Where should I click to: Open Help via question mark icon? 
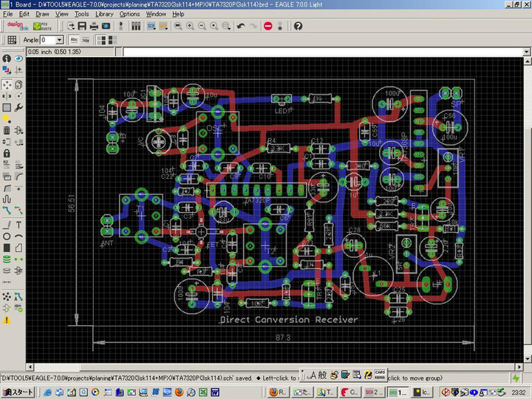click(298, 26)
